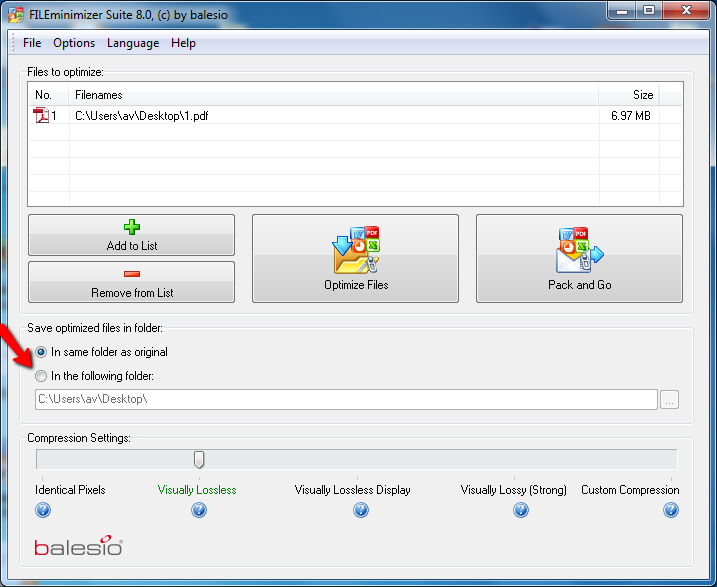The height and width of the screenshot is (587, 717).
Task: Click the PDF icon of 1.pdf
Action: click(x=42, y=116)
